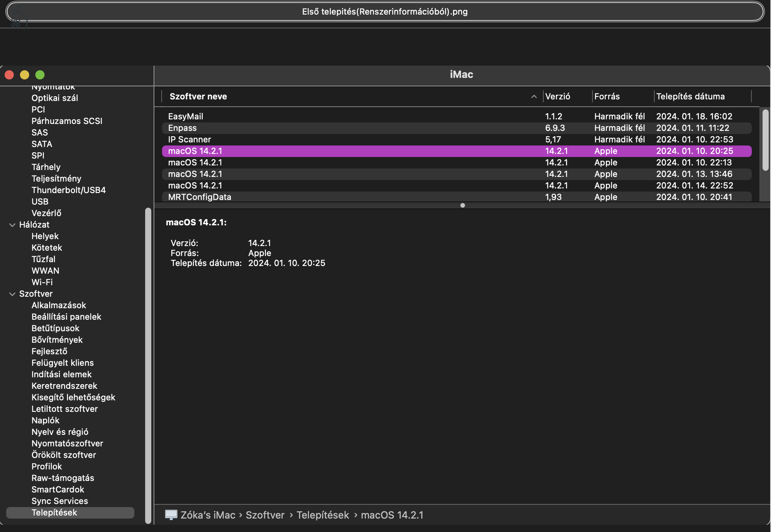Show Betűtípusok in the sidebar
The width and height of the screenshot is (771, 532).
tap(55, 329)
